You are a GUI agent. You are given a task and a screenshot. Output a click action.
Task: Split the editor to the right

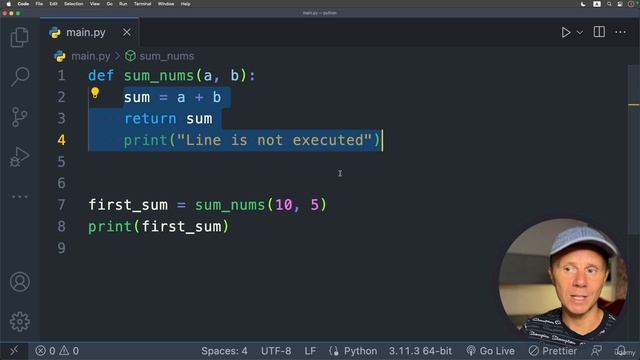click(x=599, y=32)
